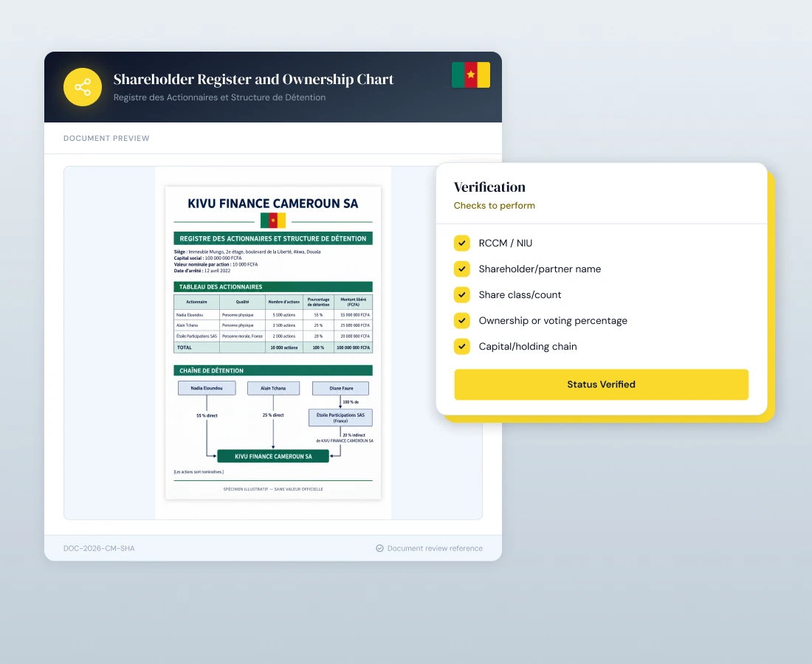This screenshot has height=664, width=812.
Task: Click the subtitle Registre des Actionnaires et Structure de Détention
Action: [219, 97]
